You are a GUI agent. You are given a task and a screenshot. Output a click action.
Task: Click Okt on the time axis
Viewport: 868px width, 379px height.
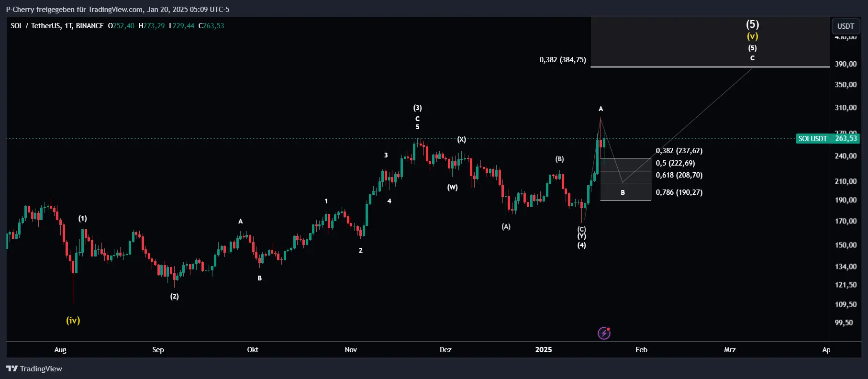(x=253, y=350)
